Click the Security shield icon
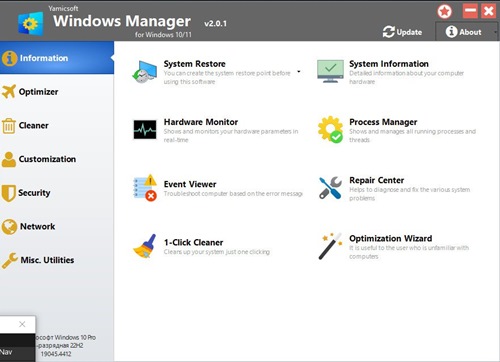This screenshot has height=362, width=500. 9,193
